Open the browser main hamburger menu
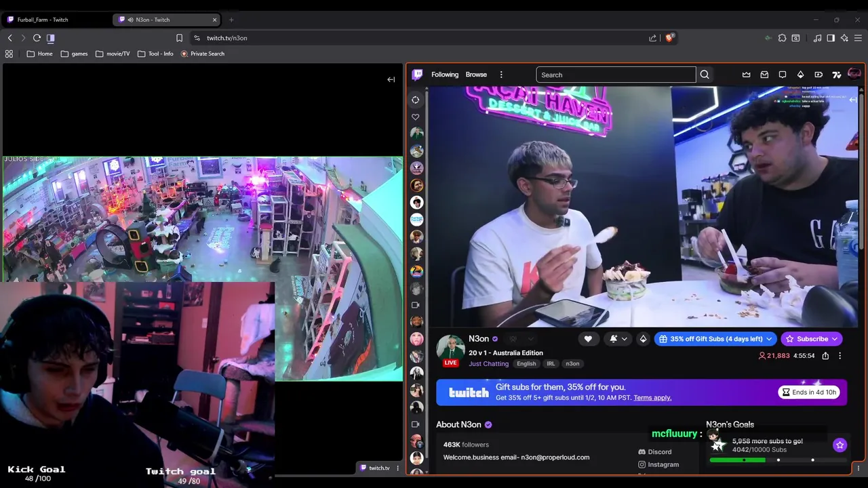The width and height of the screenshot is (868, 488). point(858,38)
